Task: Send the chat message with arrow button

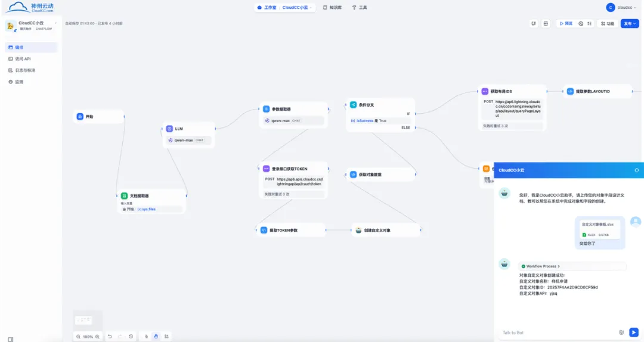Action: pyautogui.click(x=634, y=332)
